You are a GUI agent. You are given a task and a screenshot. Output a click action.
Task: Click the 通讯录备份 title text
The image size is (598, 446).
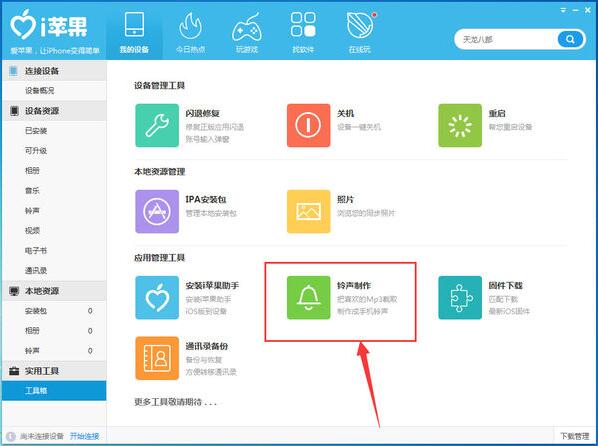(207, 346)
